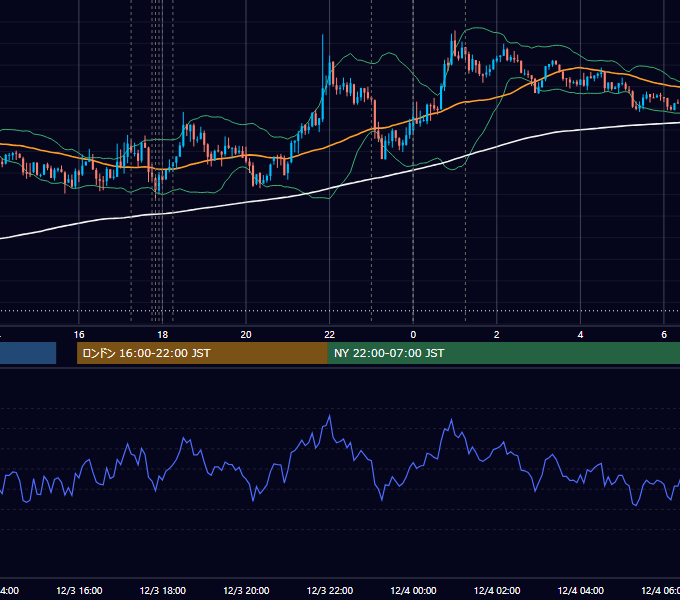
Task: Click the 16 hour label on chart axis
Action: point(79,335)
